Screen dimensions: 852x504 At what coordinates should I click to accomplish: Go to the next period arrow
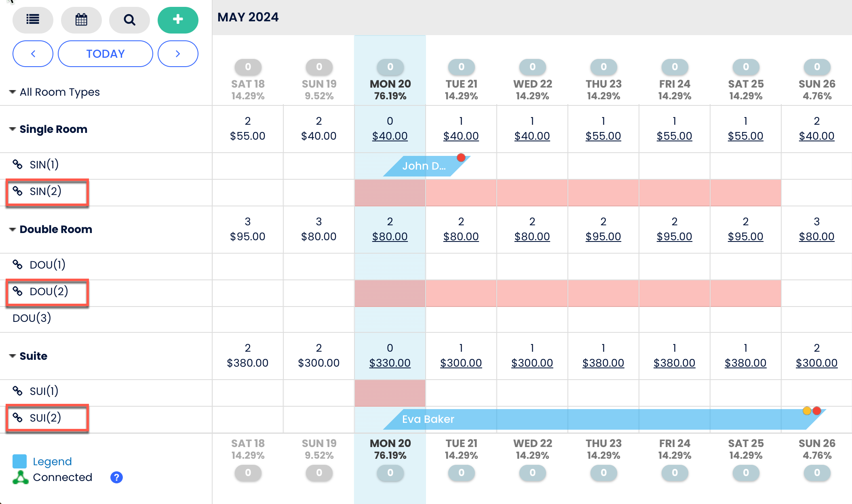(x=178, y=53)
